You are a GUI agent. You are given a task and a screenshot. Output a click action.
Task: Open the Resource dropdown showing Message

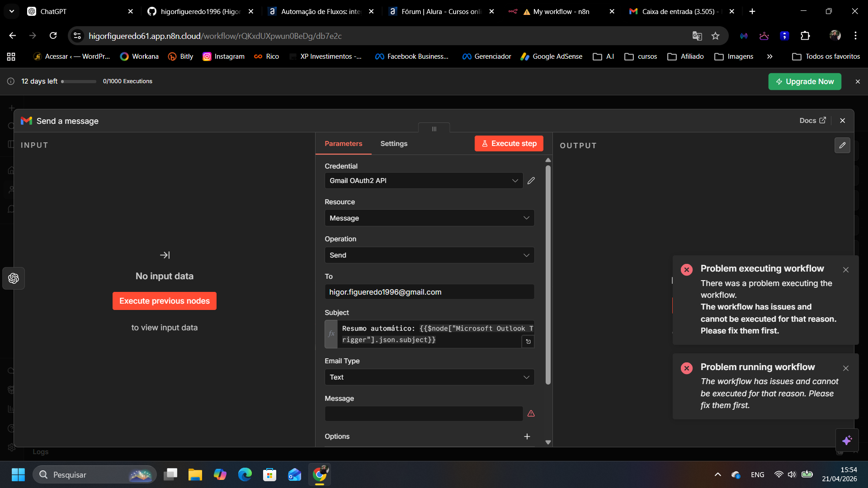point(429,218)
